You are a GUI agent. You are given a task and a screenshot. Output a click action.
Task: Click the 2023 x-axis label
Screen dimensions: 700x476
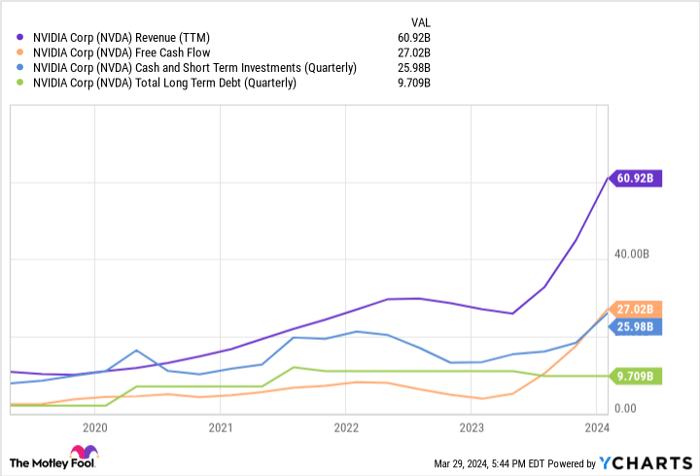tap(471, 428)
